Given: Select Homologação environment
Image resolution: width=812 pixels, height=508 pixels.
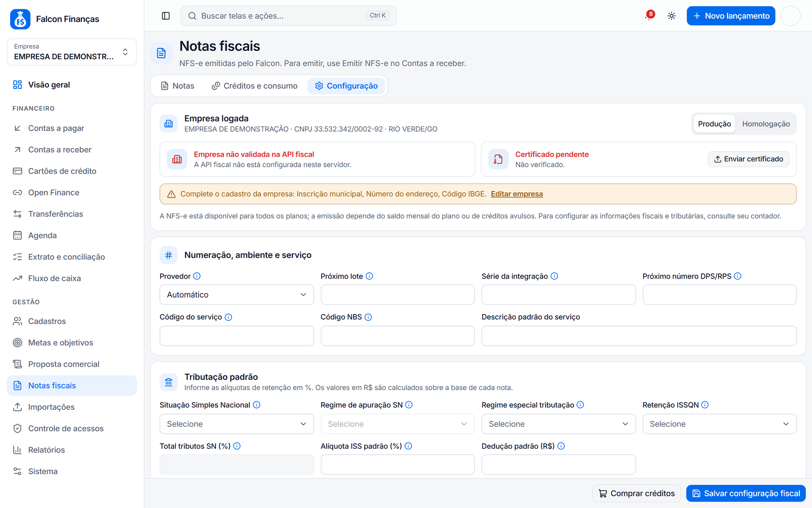Looking at the screenshot, I should tap(766, 124).
